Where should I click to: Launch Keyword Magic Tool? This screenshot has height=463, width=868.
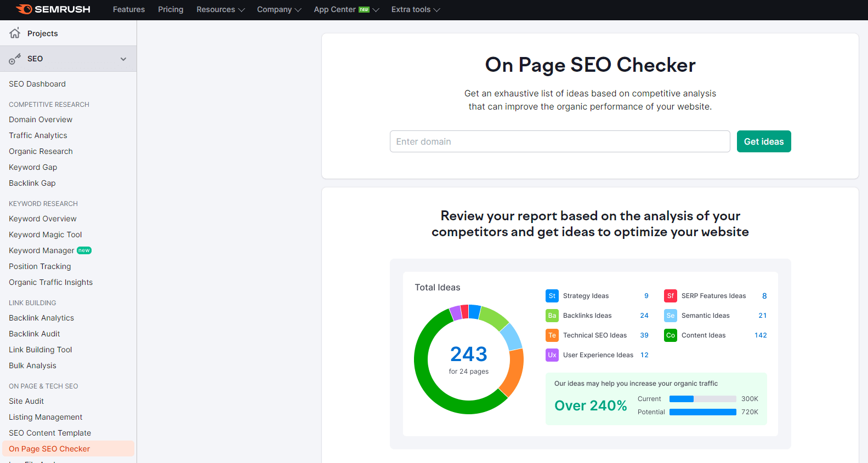46,235
